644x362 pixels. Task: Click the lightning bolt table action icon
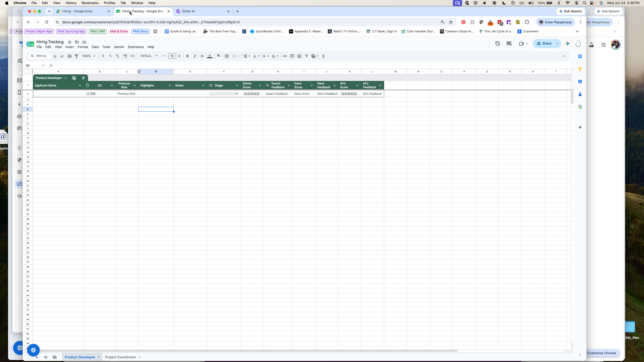tap(83, 78)
